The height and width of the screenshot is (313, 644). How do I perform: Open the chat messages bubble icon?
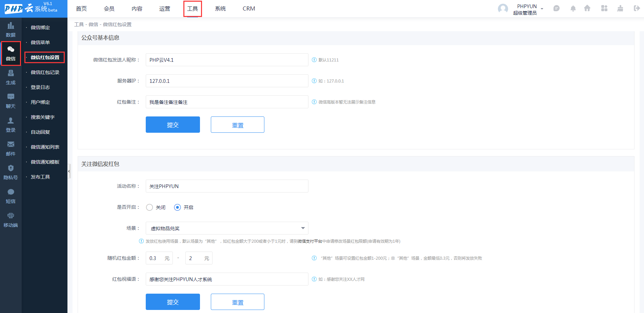coord(557,8)
